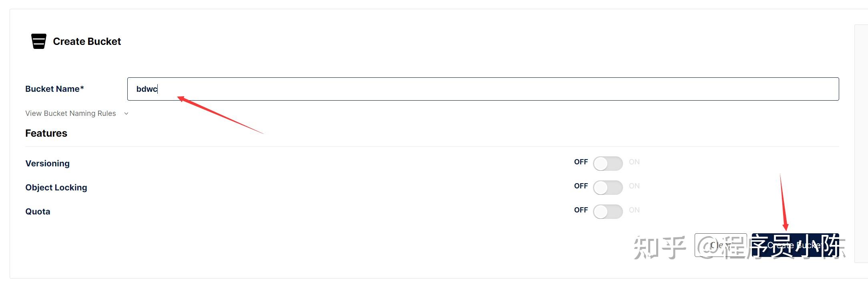Click the Quota feature label

click(x=38, y=212)
